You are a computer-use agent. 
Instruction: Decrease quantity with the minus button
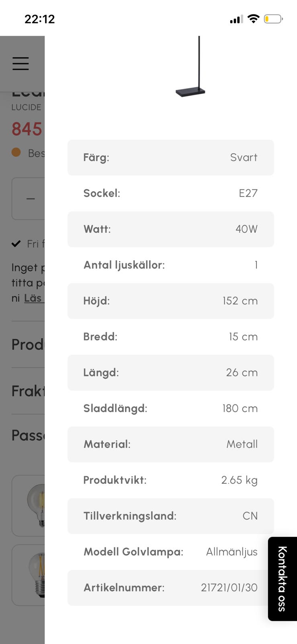click(x=30, y=198)
